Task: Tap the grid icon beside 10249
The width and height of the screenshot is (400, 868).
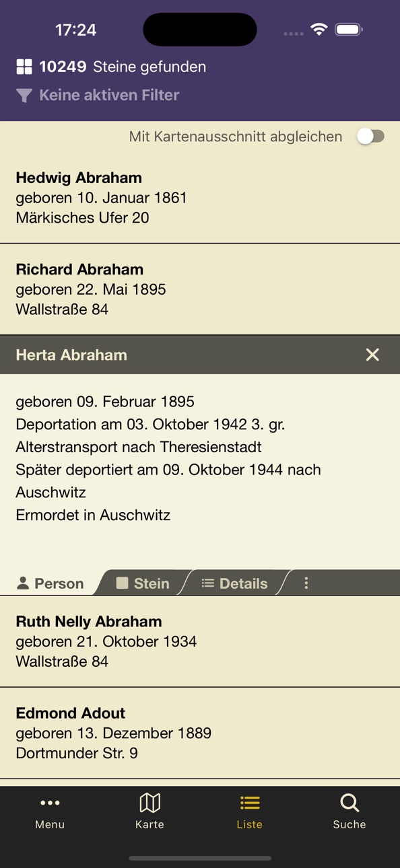Action: 24,67
